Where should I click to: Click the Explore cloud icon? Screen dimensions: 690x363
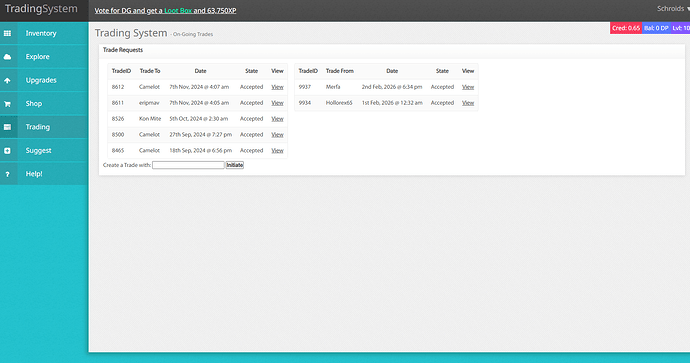pyautogui.click(x=7, y=57)
